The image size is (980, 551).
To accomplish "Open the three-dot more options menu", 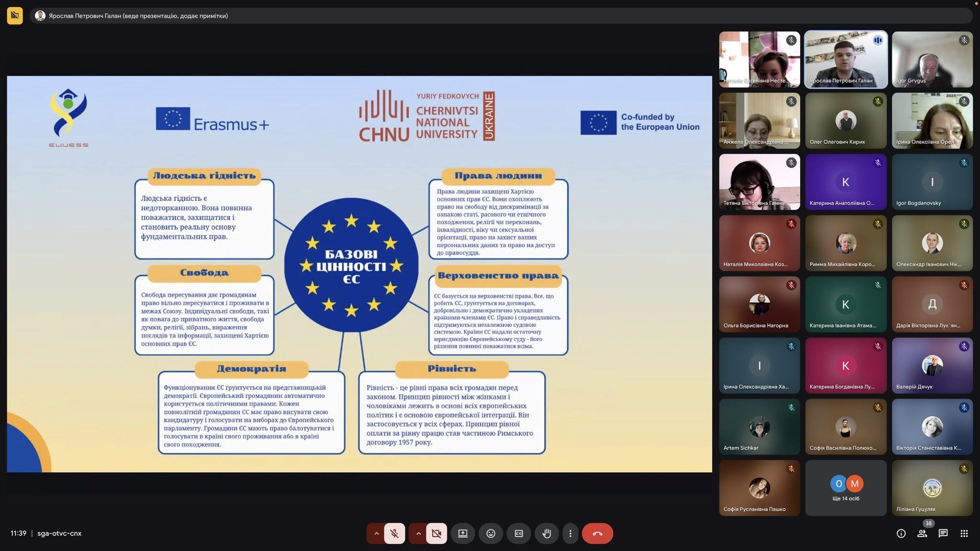I will pyautogui.click(x=570, y=533).
